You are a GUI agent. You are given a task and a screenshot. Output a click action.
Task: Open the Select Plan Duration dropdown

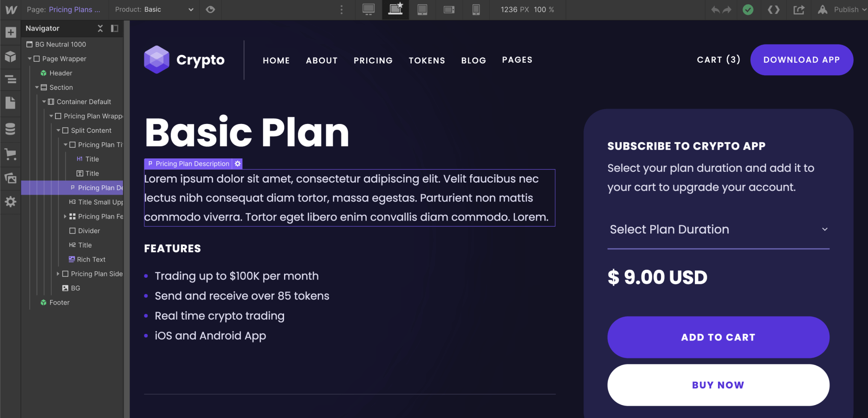(718, 229)
